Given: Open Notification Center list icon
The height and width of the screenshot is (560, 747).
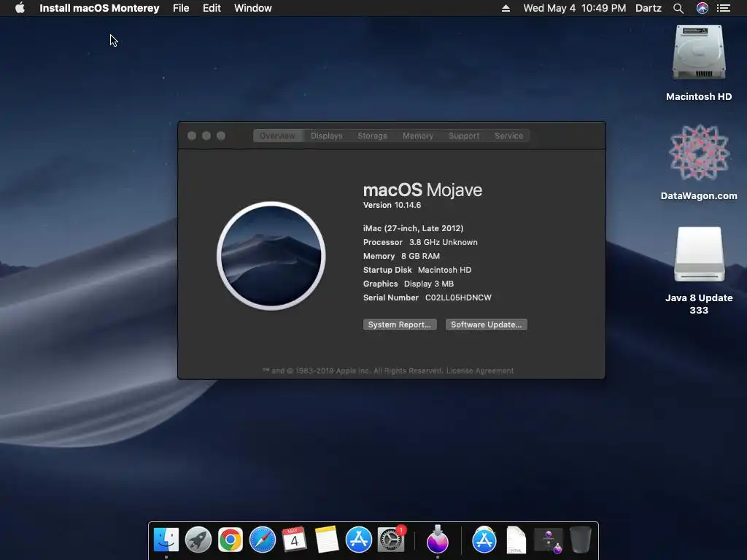Looking at the screenshot, I should (x=724, y=8).
